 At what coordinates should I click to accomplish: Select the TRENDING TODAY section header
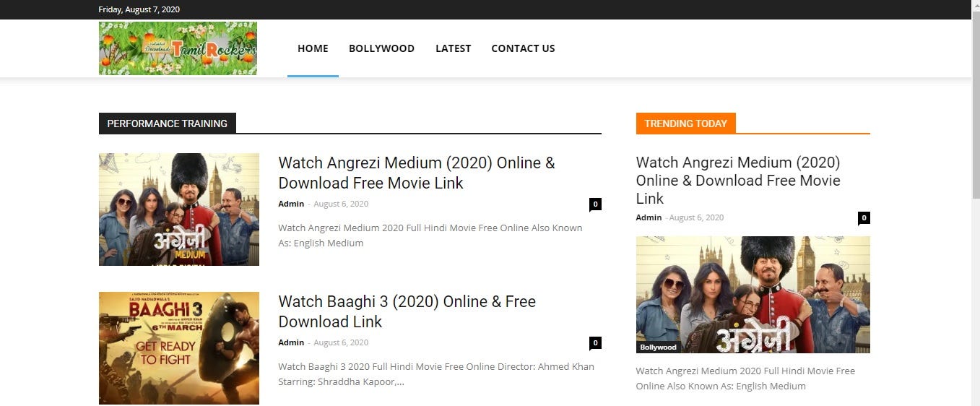coord(685,124)
